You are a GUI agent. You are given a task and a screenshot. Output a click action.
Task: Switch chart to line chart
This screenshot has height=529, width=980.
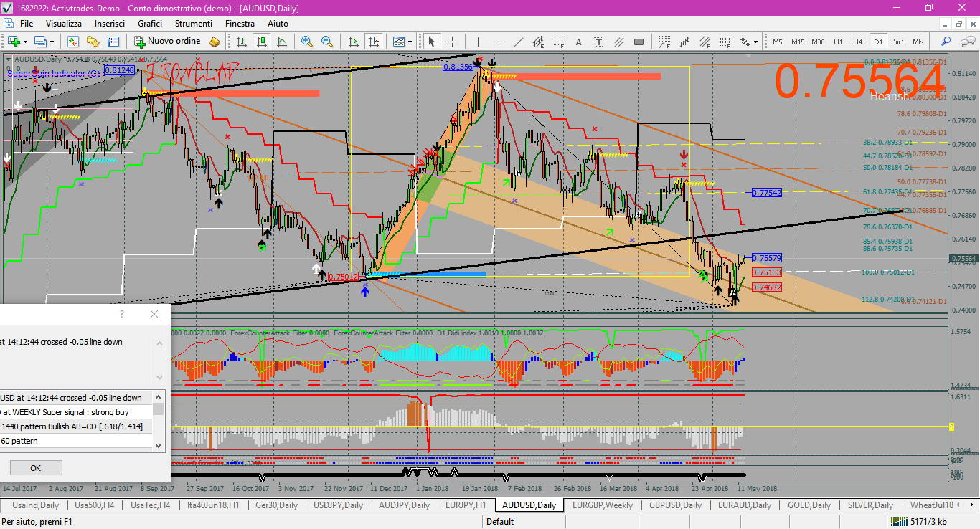[282, 42]
